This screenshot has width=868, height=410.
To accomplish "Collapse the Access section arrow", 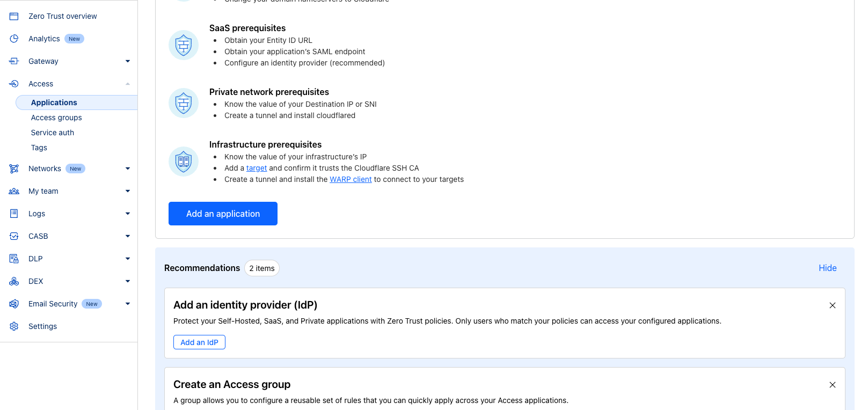I will tap(128, 84).
